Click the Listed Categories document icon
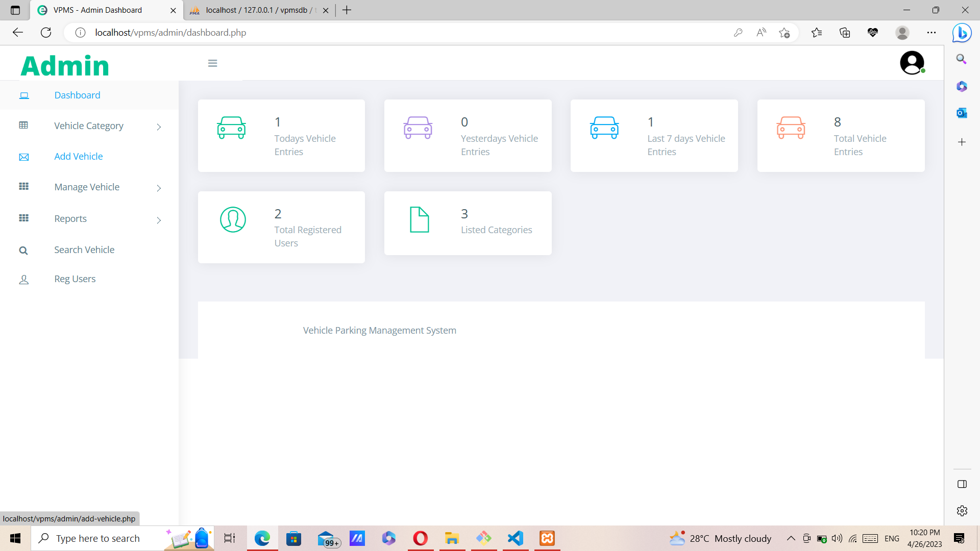This screenshot has width=980, height=551. (x=419, y=219)
